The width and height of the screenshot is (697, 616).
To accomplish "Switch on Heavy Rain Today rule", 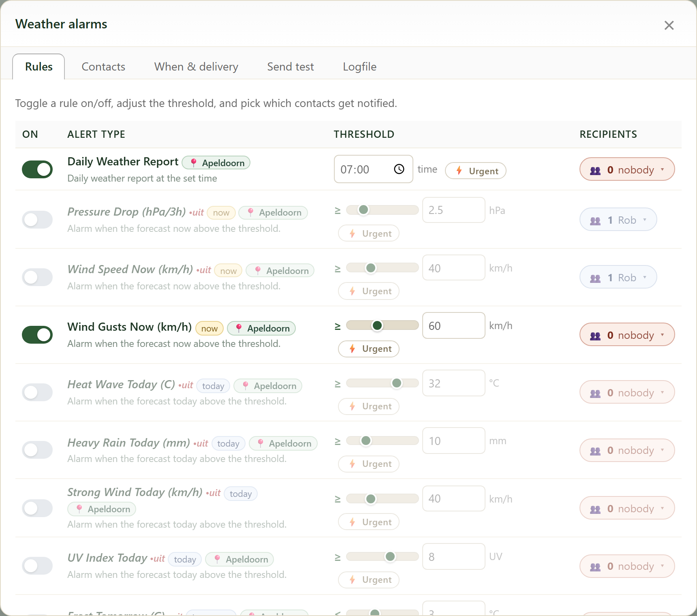I will pos(37,450).
